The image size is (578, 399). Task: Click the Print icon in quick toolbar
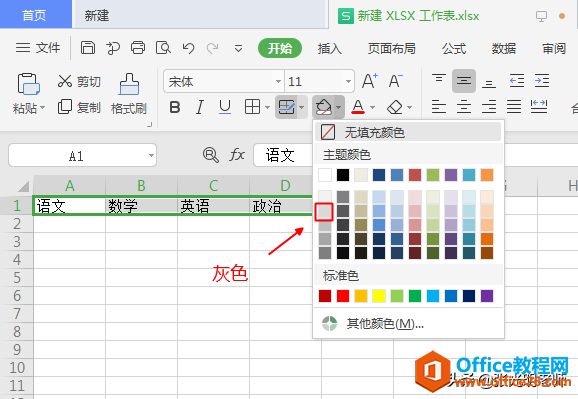click(x=138, y=48)
